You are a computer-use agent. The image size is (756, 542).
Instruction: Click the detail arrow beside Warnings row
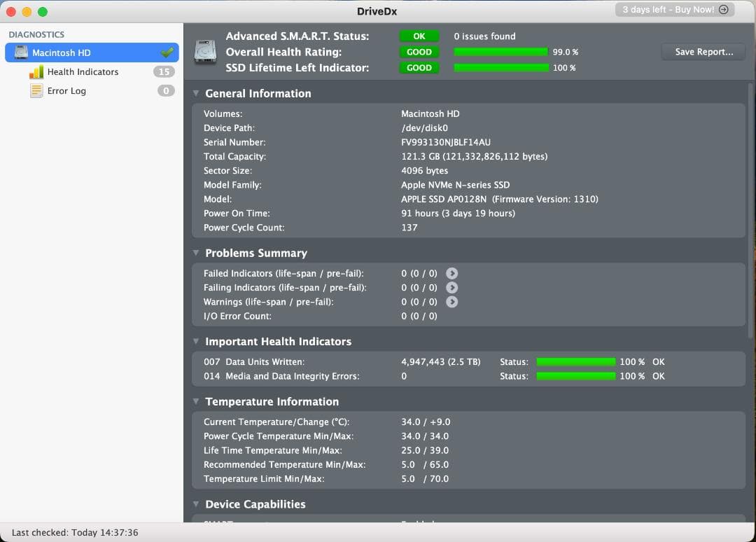pyautogui.click(x=452, y=302)
